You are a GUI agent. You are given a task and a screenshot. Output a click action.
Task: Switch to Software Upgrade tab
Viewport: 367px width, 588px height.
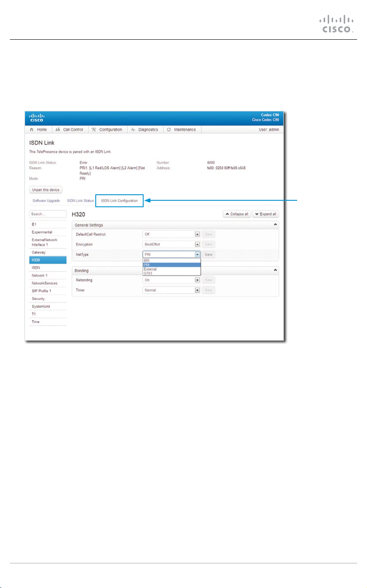46,201
